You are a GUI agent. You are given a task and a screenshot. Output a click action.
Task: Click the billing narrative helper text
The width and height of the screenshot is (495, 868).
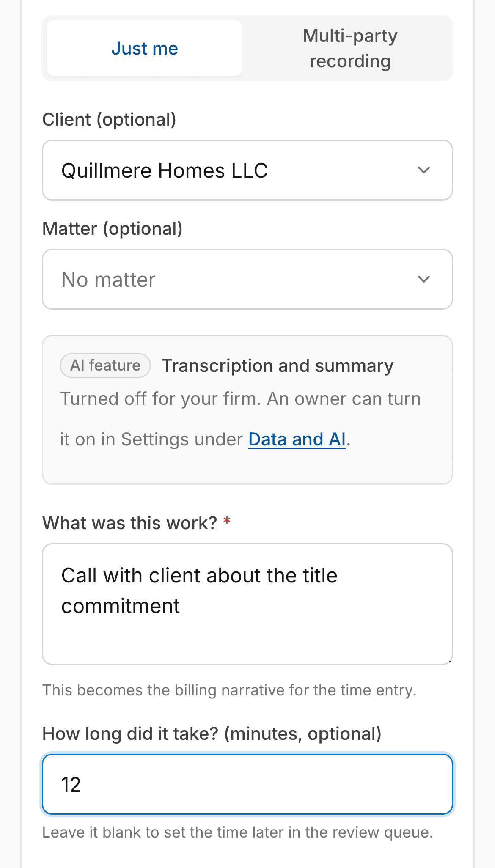click(x=229, y=690)
